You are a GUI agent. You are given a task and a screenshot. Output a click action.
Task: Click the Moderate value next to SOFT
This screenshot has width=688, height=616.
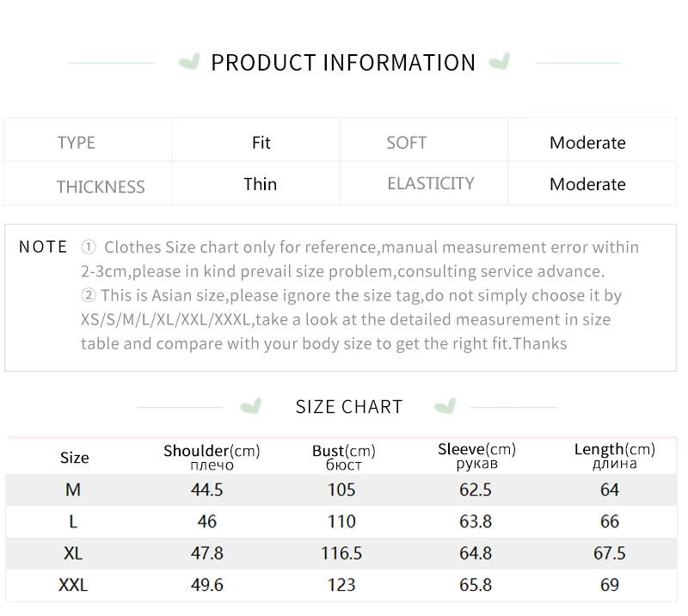point(587,143)
